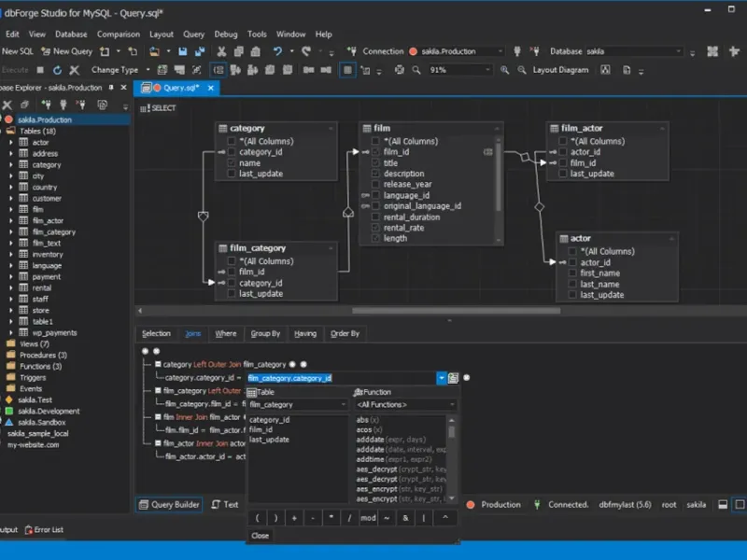The image size is (747, 560).
Task: Open the expression editor icon beside join field
Action: [453, 378]
